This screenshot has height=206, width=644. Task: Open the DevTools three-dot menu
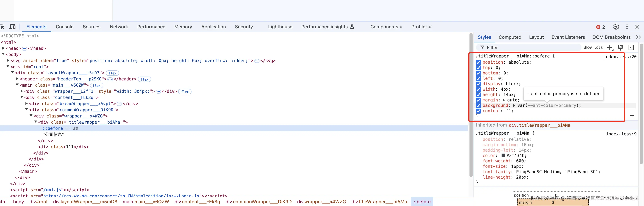coord(627,27)
